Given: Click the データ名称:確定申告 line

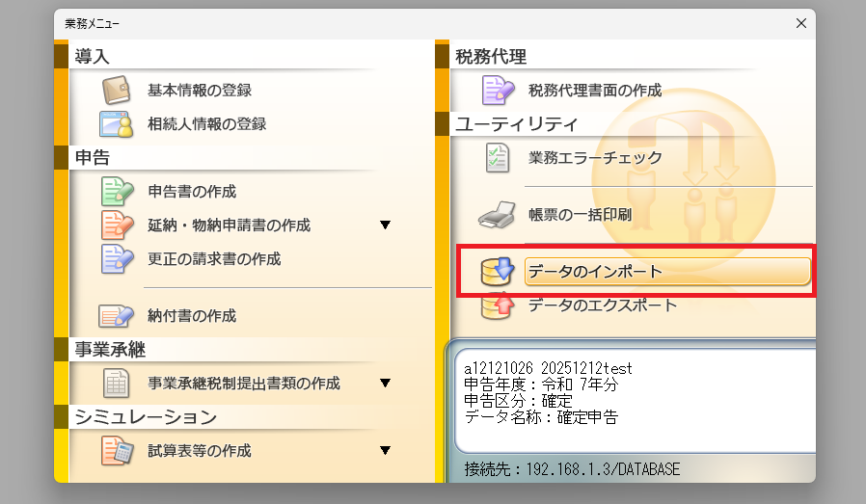Looking at the screenshot, I should click(541, 416).
